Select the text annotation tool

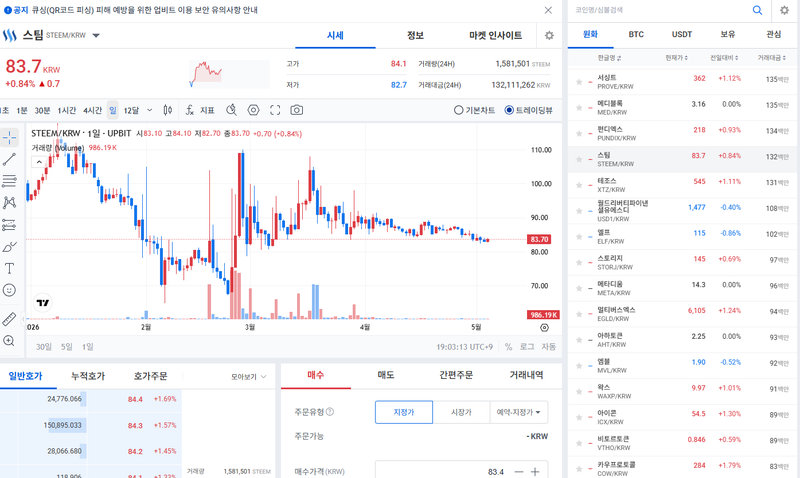[9, 268]
